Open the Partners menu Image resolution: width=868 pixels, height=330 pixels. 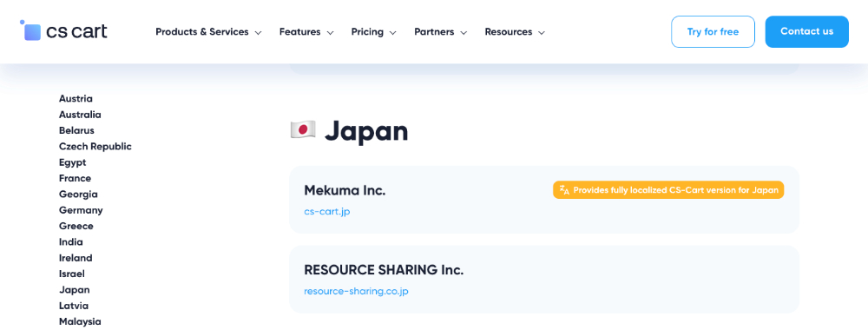click(x=441, y=32)
